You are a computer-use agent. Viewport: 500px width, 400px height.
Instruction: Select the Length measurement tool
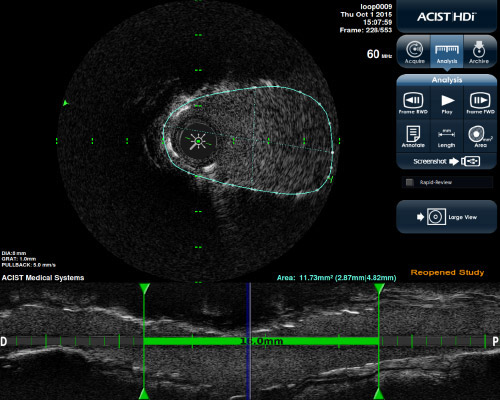[447, 138]
